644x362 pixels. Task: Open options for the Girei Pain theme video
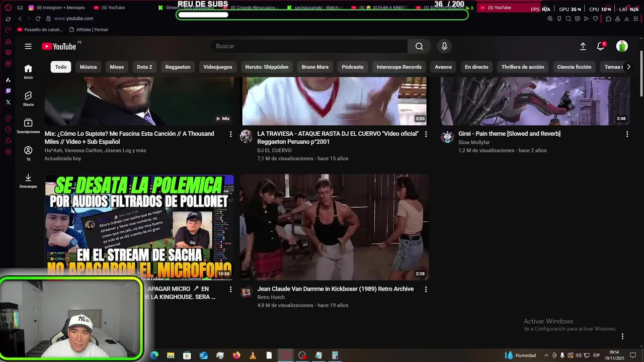click(627, 134)
